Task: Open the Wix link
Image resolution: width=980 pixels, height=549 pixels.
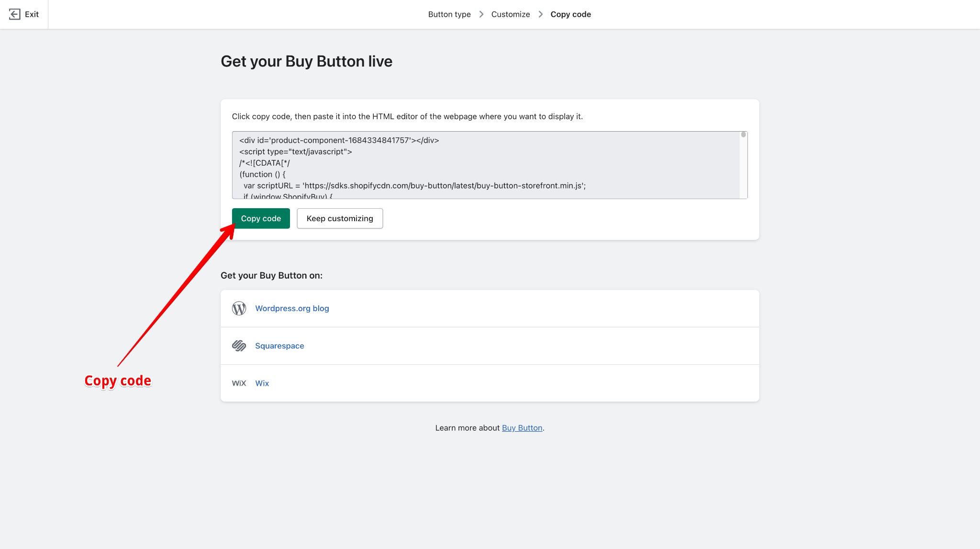Action: 262,383
